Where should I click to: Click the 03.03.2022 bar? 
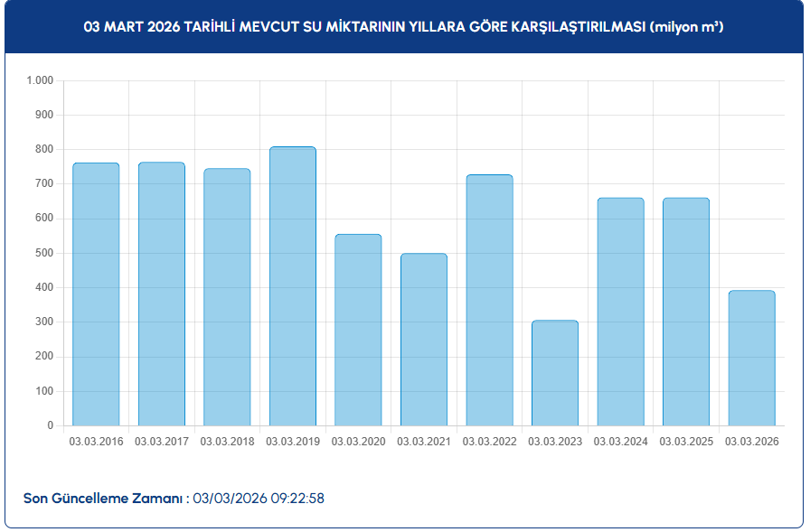489,300
